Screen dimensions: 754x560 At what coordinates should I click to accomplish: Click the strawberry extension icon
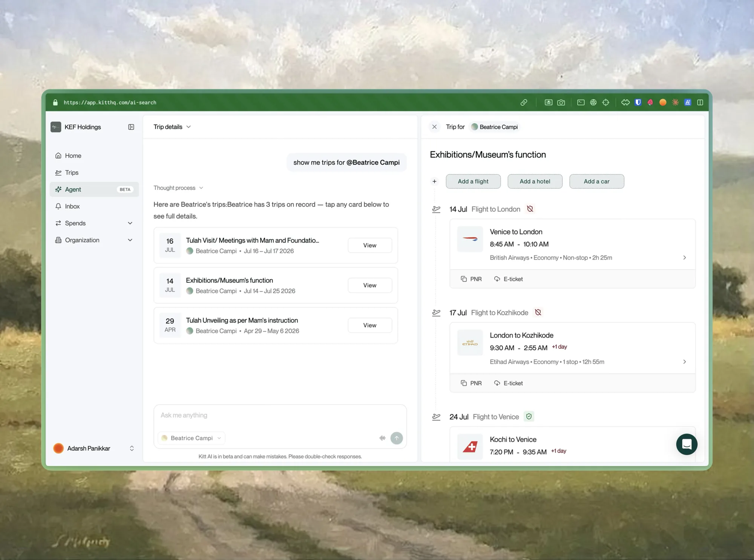(650, 103)
